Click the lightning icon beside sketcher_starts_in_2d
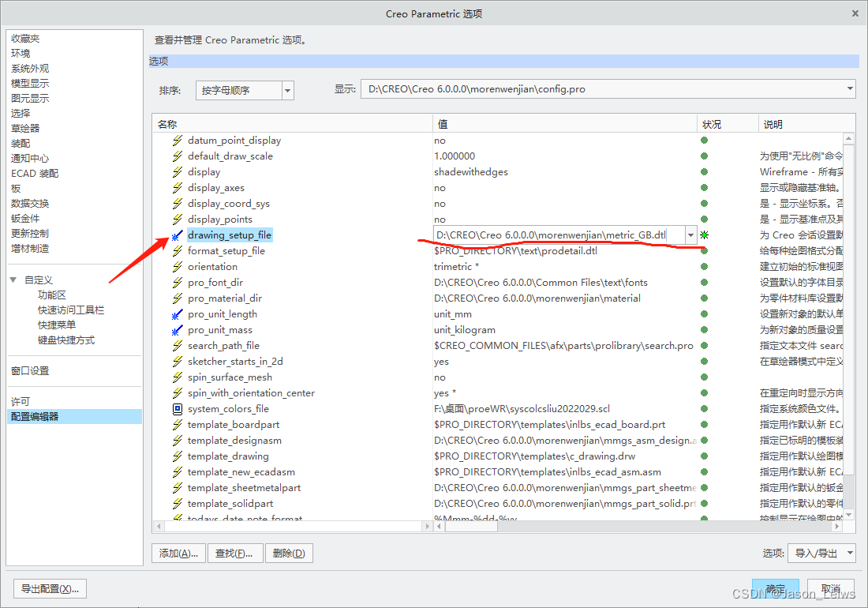The height and width of the screenshot is (608, 868). click(x=177, y=362)
